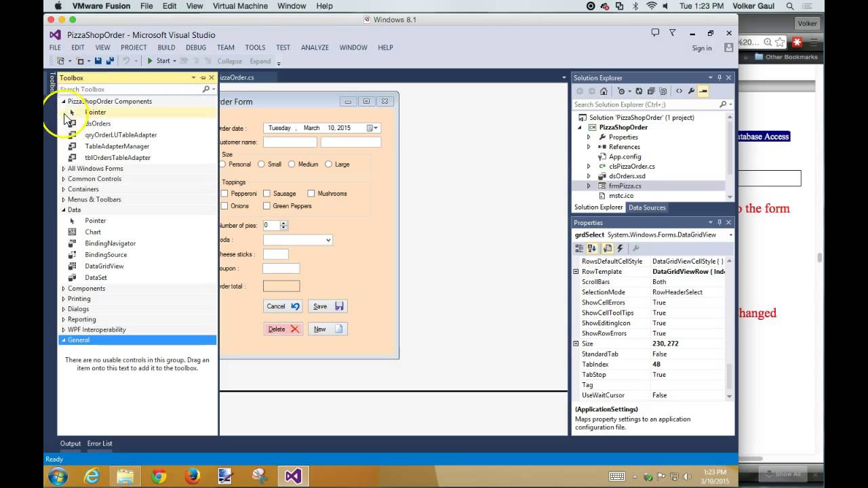Open Google Chrome from the taskbar
This screenshot has height=488, width=868.
pos(159,476)
